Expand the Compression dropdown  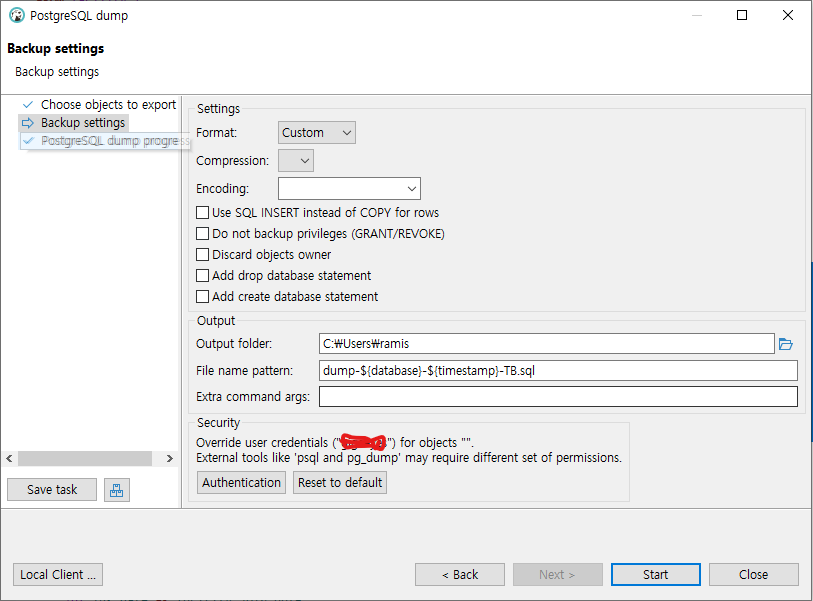296,160
